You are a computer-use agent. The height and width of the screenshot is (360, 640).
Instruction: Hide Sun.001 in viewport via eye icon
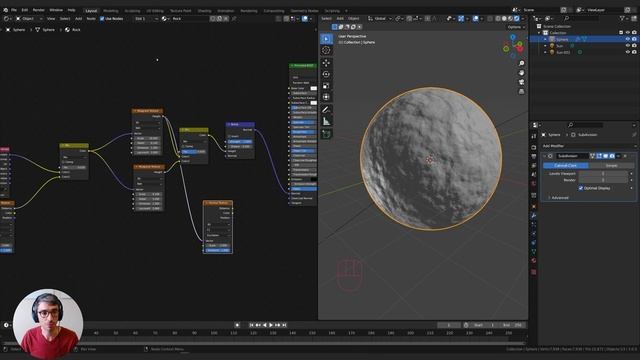pyautogui.click(x=628, y=52)
